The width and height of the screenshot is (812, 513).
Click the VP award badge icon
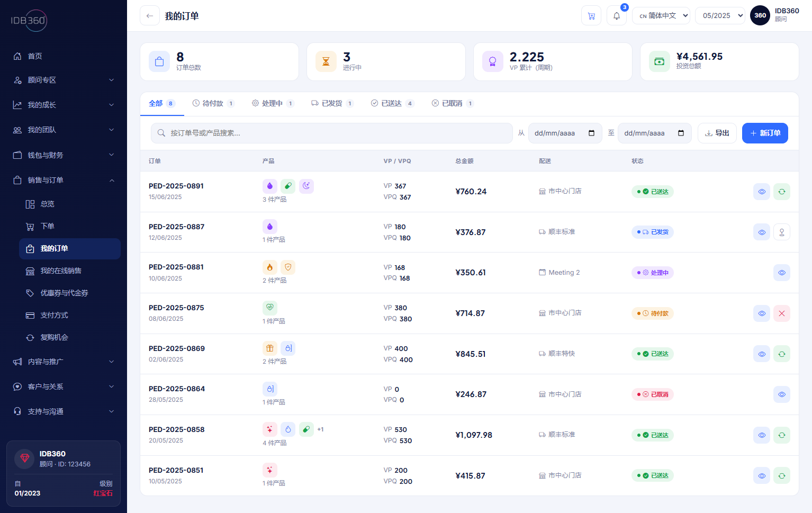point(493,61)
